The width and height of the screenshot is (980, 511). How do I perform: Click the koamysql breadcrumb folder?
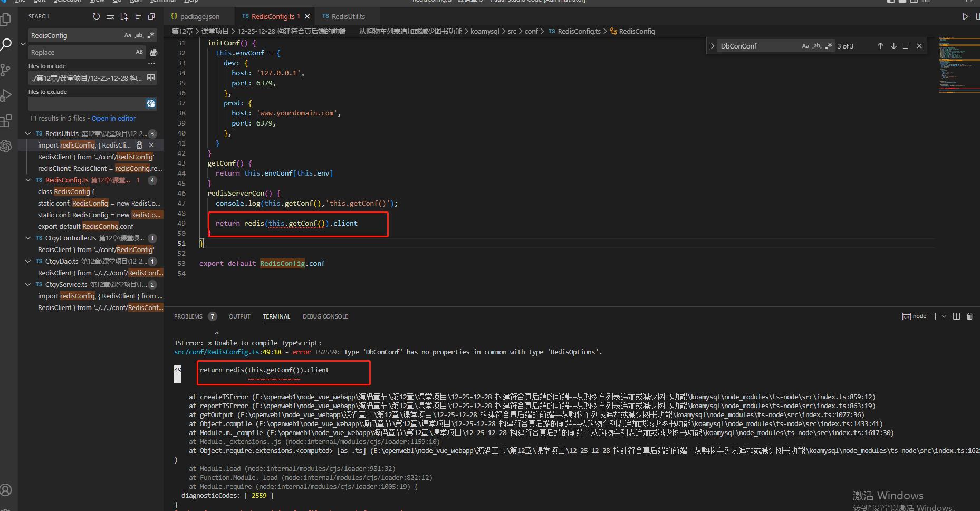point(485,31)
